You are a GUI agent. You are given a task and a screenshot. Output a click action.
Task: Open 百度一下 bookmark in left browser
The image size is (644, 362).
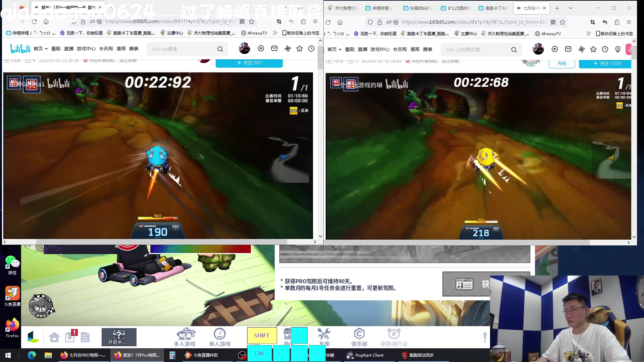pyautogui.click(x=81, y=33)
